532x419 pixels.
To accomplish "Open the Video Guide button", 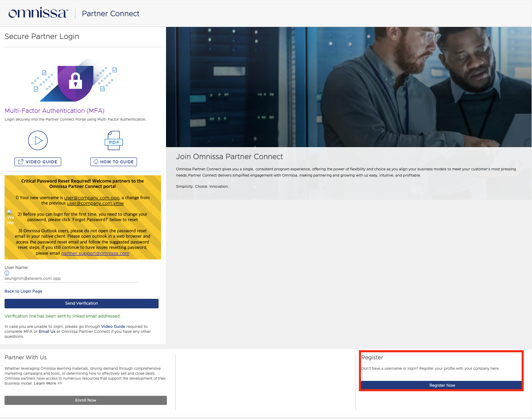I will pos(38,162).
